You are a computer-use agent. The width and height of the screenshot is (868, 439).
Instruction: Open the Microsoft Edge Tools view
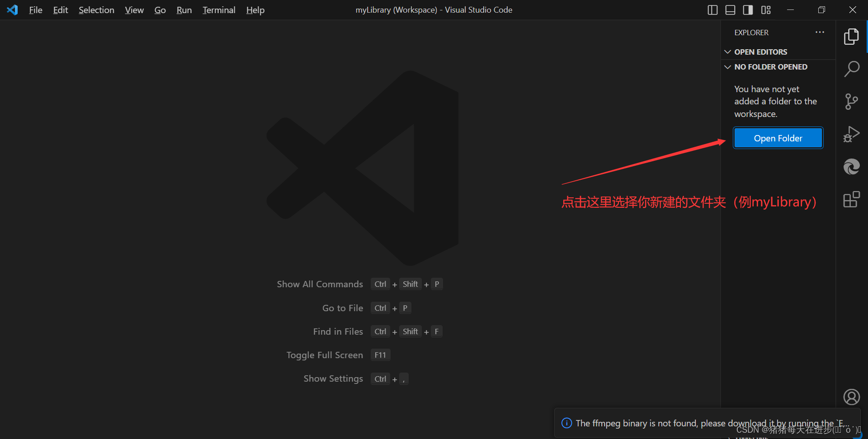tap(851, 167)
